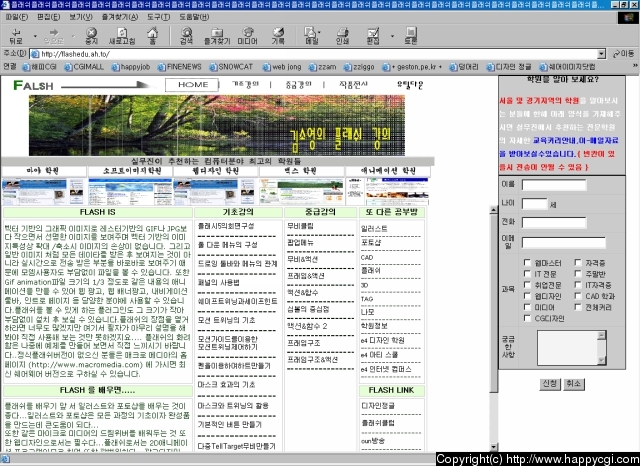Screen dimensions: 640x466
Task: Click the 애니메이션 학원 site thumbnail
Action: (388, 191)
